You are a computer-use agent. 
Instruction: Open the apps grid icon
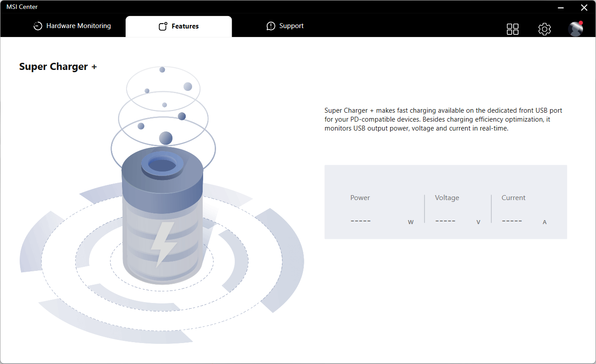click(513, 29)
